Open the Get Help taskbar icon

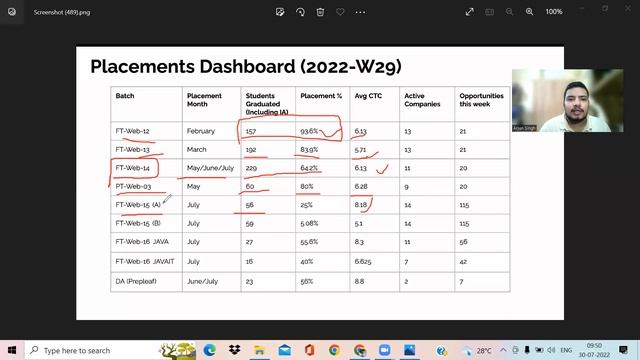[x=441, y=350]
